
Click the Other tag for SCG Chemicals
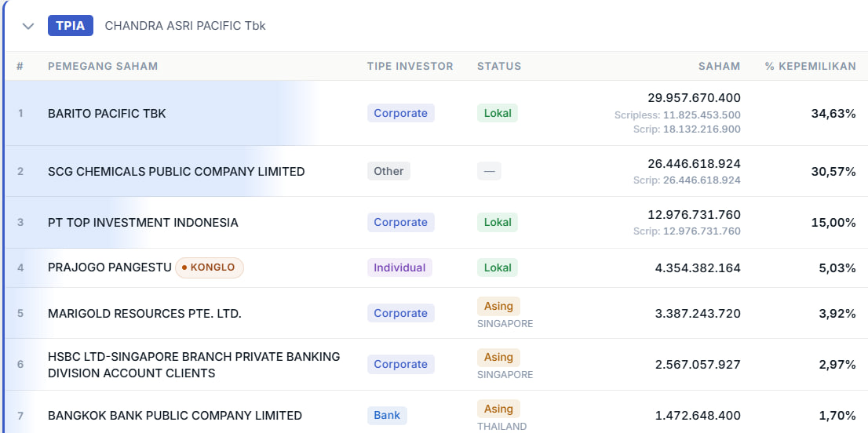click(x=388, y=171)
